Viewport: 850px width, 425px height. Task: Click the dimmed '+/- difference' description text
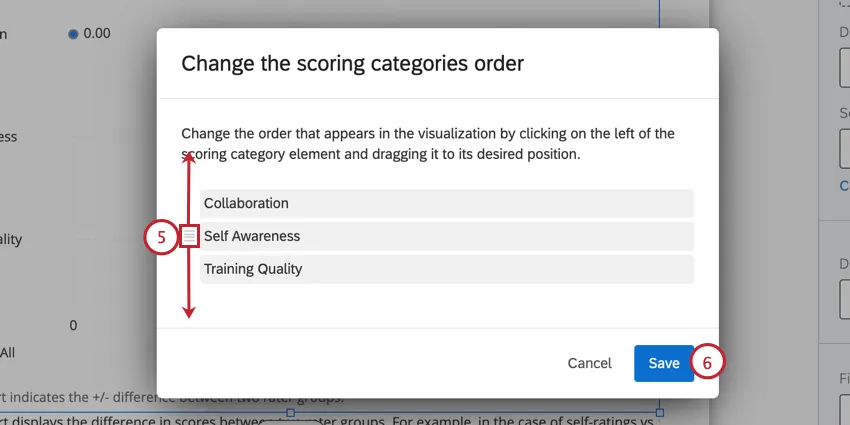point(80,398)
